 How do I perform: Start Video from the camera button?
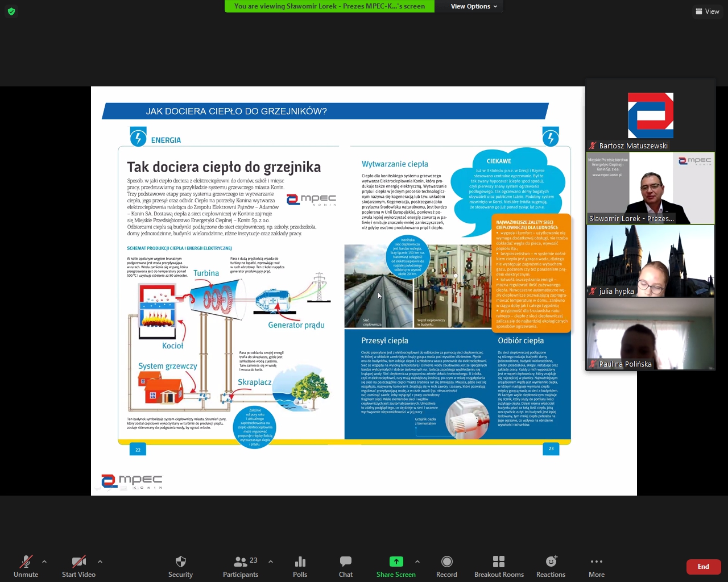(x=78, y=566)
